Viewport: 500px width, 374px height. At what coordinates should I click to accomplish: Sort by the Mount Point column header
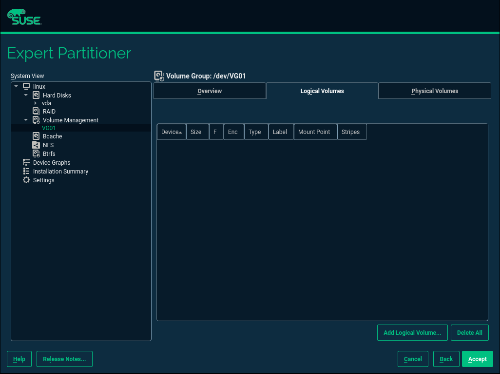click(x=315, y=132)
